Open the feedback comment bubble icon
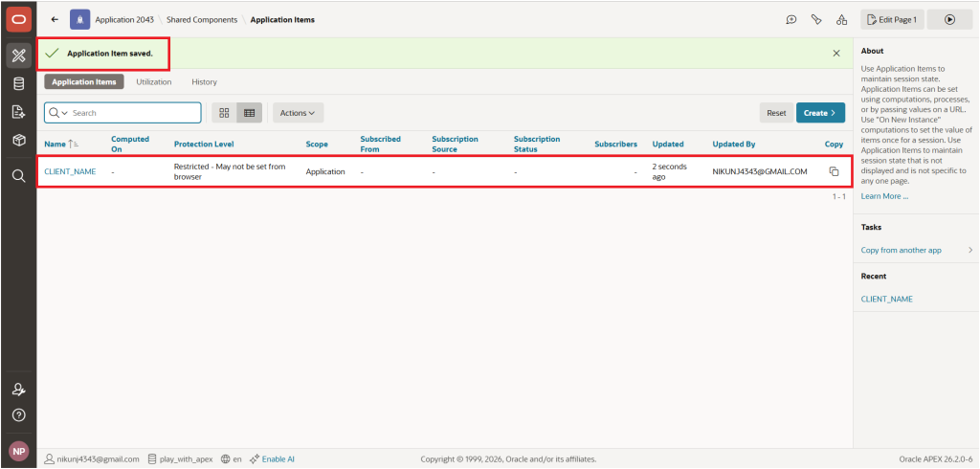Image resolution: width=980 pixels, height=469 pixels. pyautogui.click(x=791, y=19)
